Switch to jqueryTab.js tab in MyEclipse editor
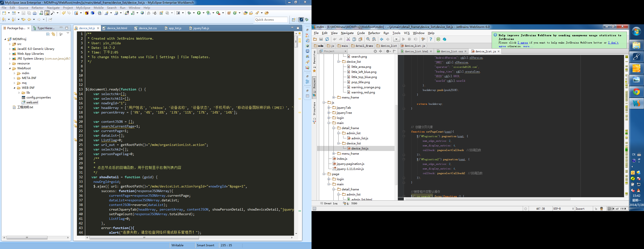 click(199, 28)
